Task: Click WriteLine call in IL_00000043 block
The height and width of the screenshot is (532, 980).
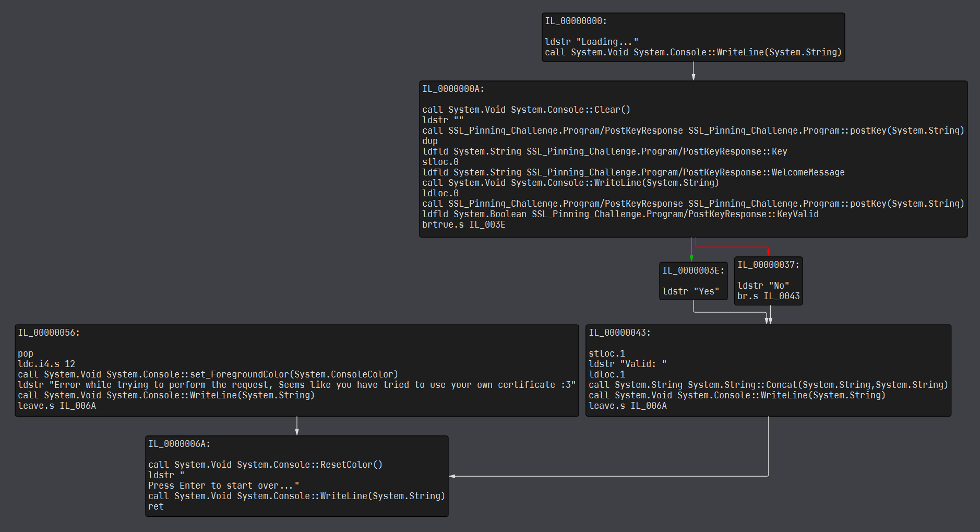Action: tap(737, 395)
